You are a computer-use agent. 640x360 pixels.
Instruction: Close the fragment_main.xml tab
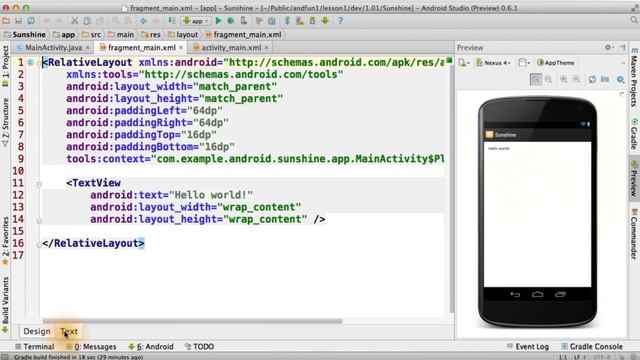pyautogui.click(x=181, y=47)
